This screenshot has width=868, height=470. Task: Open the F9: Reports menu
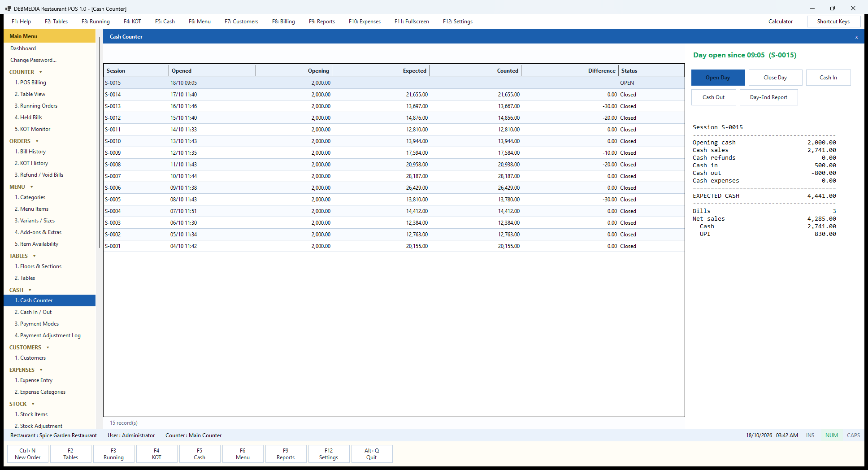pyautogui.click(x=322, y=22)
